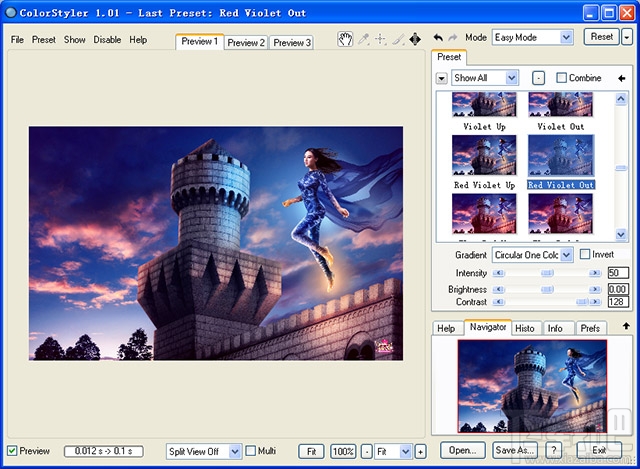This screenshot has width=640, height=469.
Task: Click the four-way move arrows icon
Action: (415, 39)
